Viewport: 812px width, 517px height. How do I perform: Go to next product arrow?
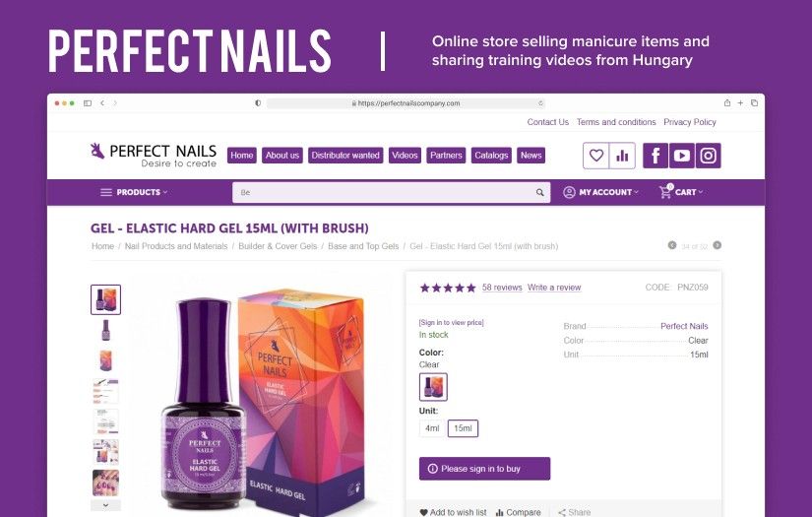pyautogui.click(x=718, y=245)
